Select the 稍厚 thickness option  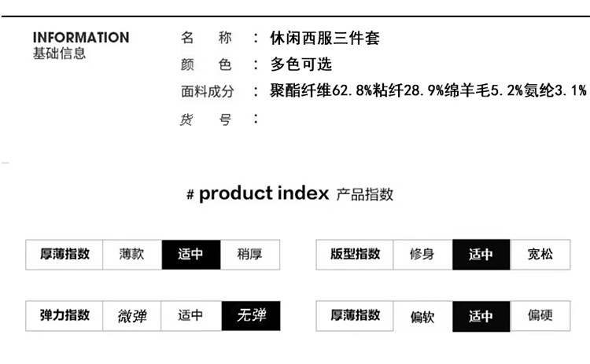point(250,255)
